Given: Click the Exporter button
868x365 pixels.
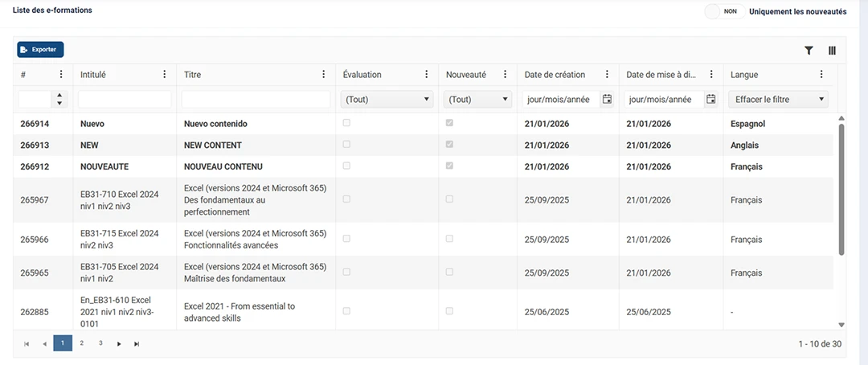Looking at the screenshot, I should click(x=40, y=49).
